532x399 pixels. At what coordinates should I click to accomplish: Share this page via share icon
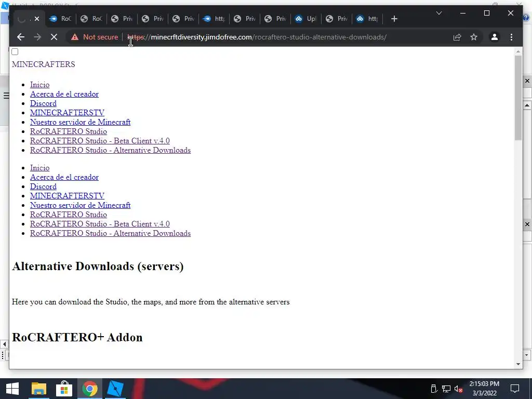pos(457,37)
